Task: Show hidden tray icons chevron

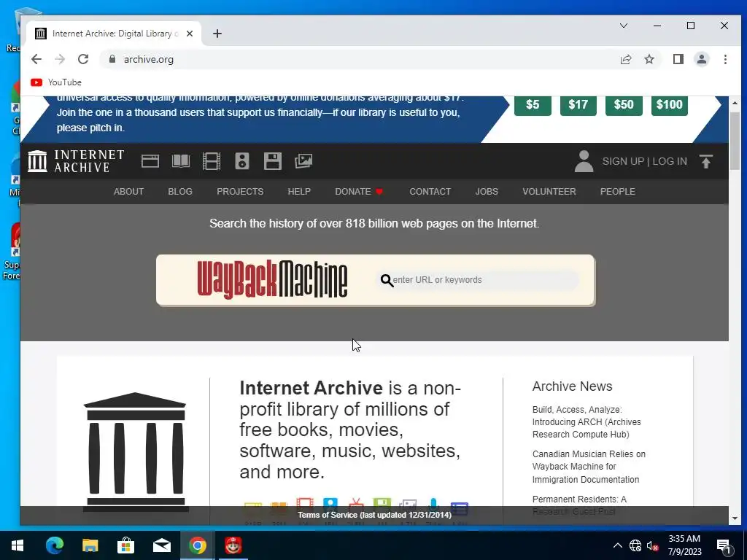Action: 617,545
